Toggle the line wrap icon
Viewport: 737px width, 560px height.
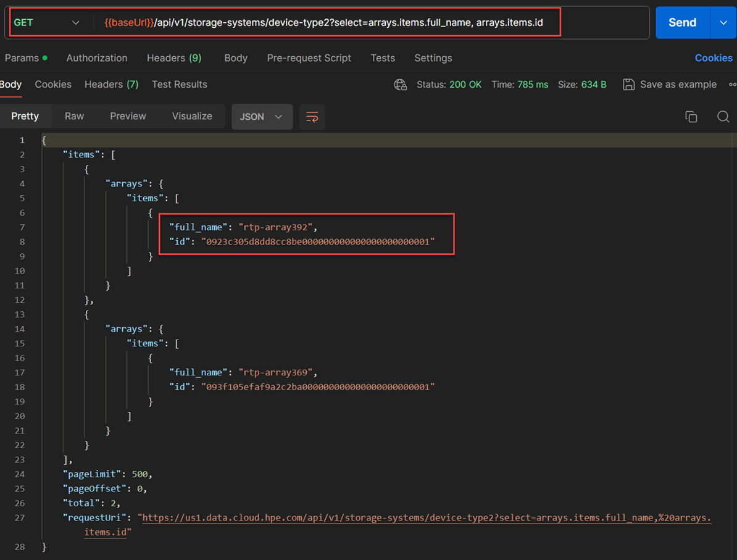coord(312,117)
